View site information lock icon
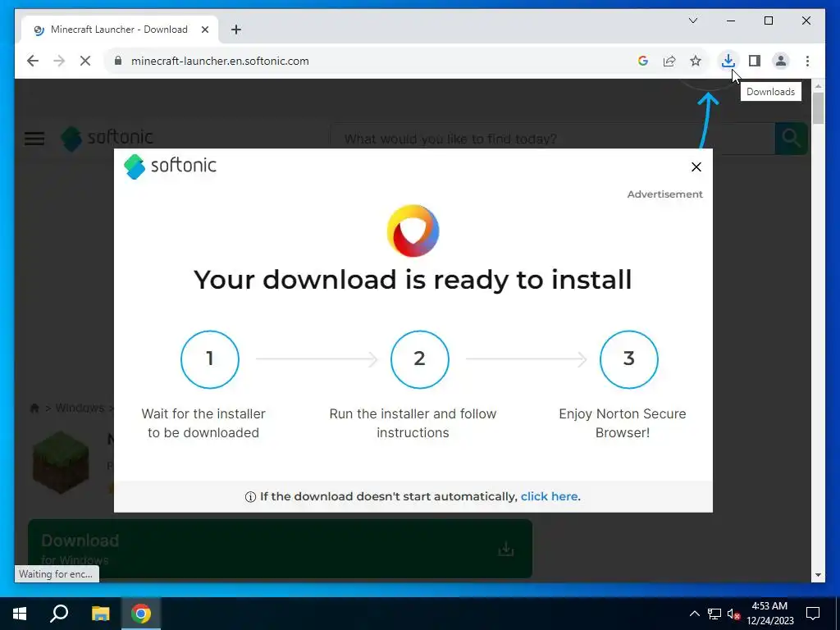Viewport: 840px width, 630px height. point(118,61)
